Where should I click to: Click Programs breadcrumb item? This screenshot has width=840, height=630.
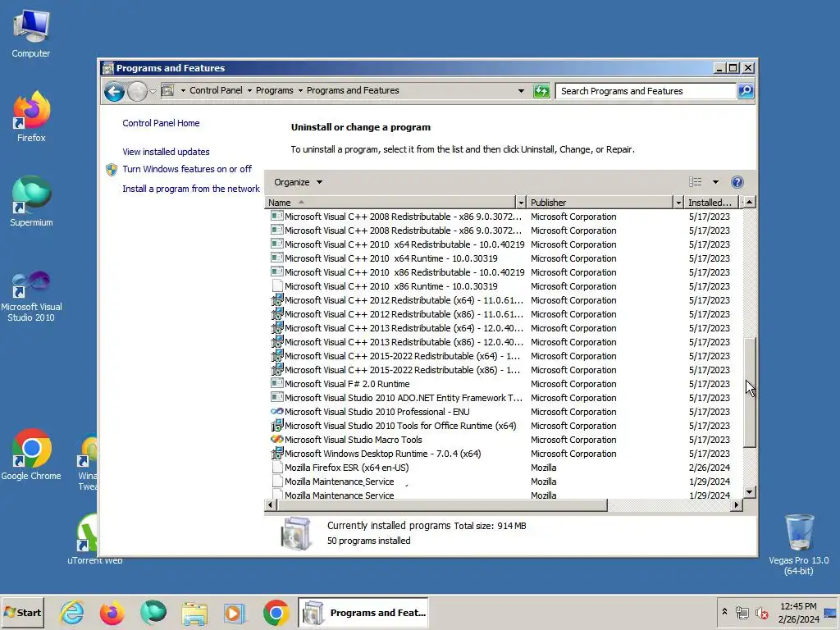click(274, 90)
